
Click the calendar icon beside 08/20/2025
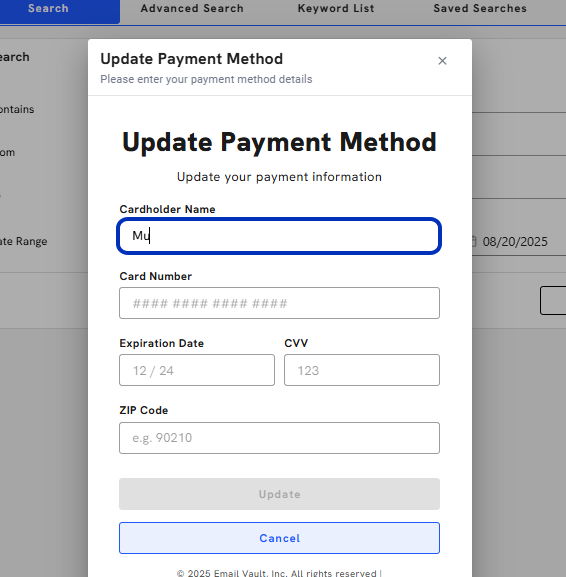474,242
